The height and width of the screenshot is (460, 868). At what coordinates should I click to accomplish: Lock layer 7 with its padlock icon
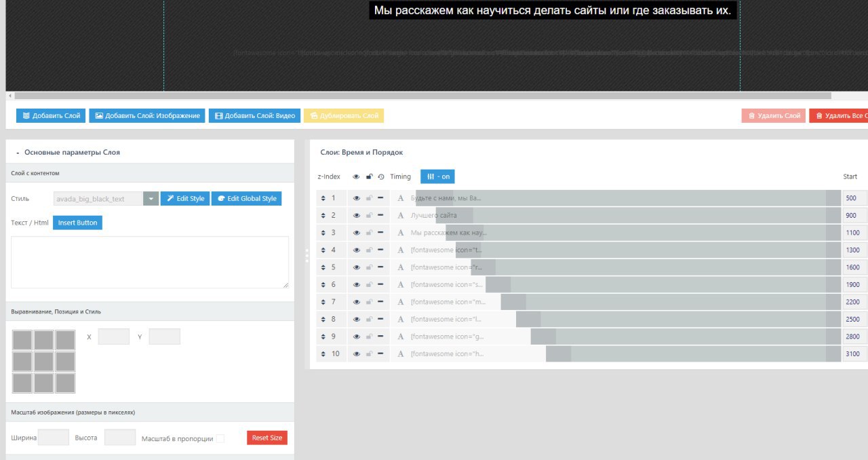coord(369,302)
